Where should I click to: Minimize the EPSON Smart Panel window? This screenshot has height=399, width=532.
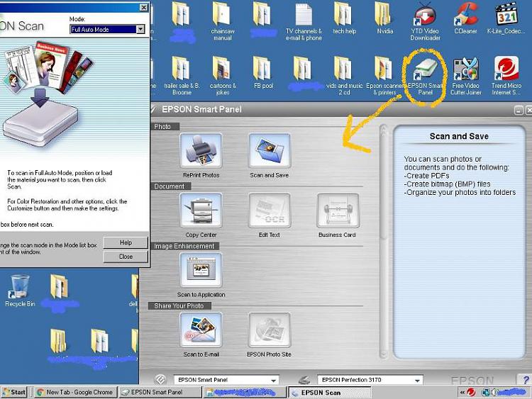[x=519, y=110]
